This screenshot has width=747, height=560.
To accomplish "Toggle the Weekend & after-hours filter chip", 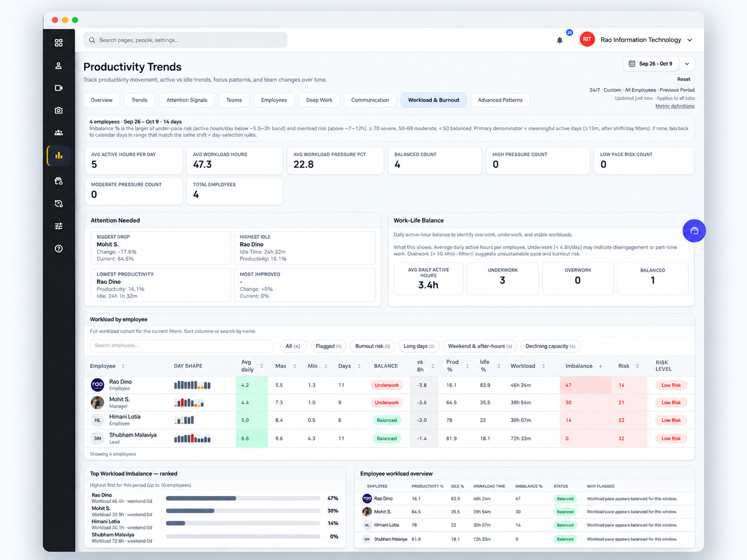I will 480,346.
